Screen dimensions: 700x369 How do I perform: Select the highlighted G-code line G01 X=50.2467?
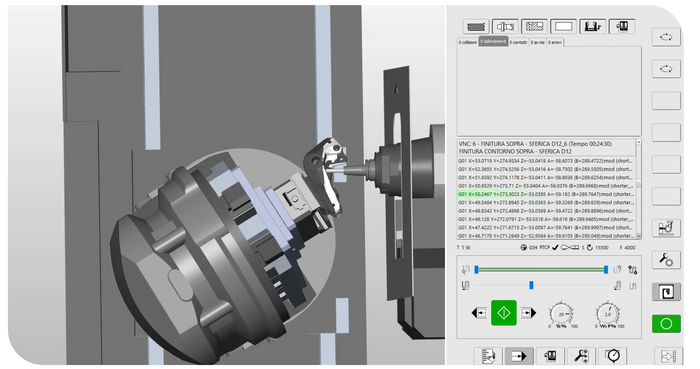pos(546,194)
